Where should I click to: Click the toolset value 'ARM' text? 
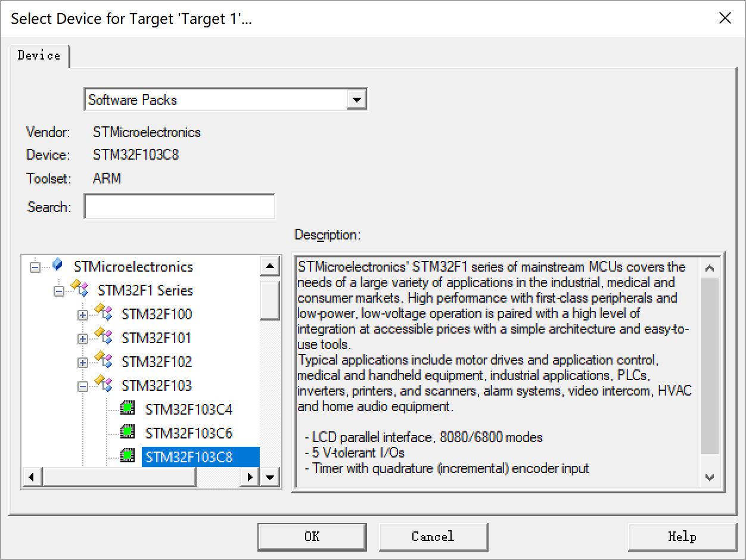(x=107, y=178)
